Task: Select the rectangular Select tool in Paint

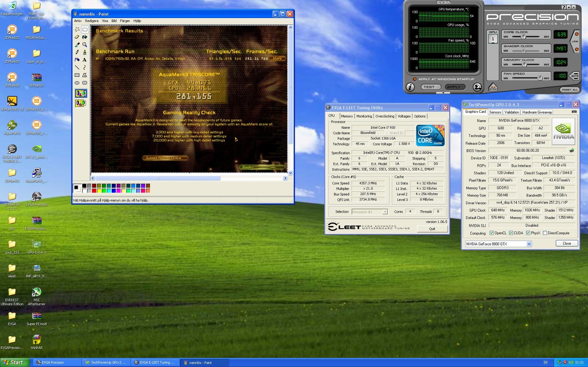Action: point(85,29)
